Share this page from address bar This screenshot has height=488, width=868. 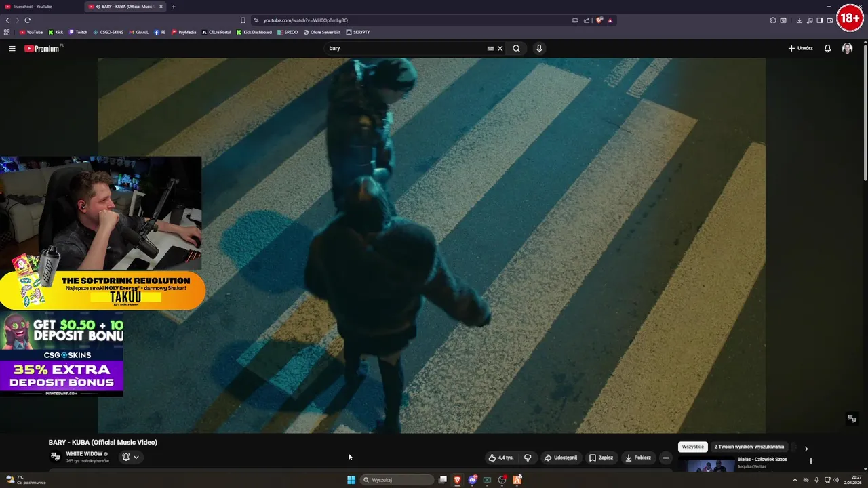tap(587, 20)
